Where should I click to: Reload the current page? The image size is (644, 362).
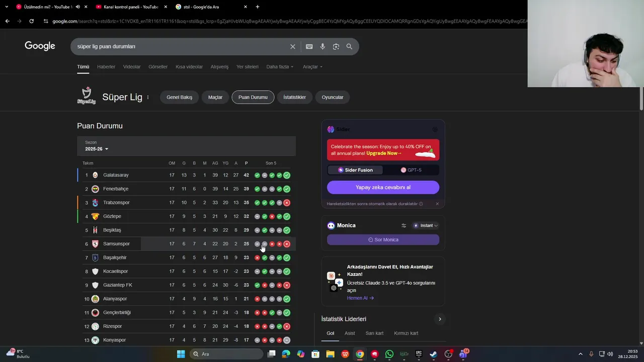point(31,21)
